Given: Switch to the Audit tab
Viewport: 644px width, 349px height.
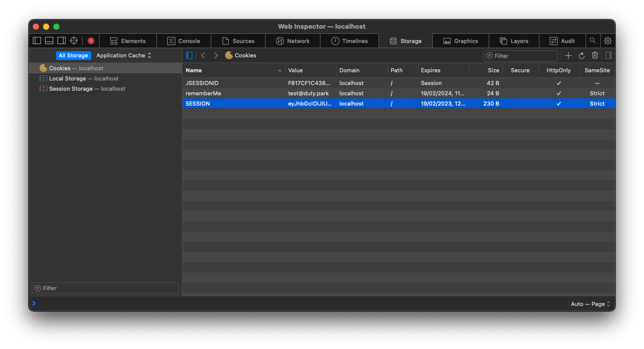Looking at the screenshot, I should click(562, 41).
